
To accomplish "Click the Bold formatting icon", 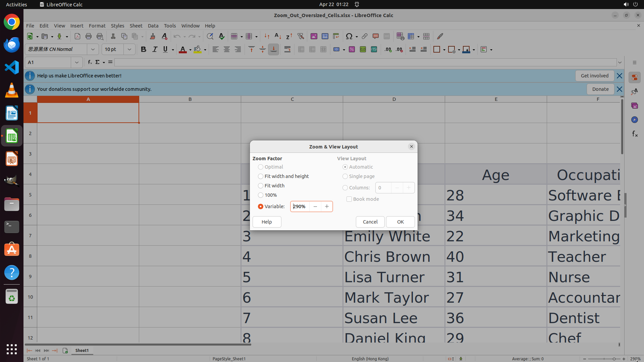I will tap(144, 50).
